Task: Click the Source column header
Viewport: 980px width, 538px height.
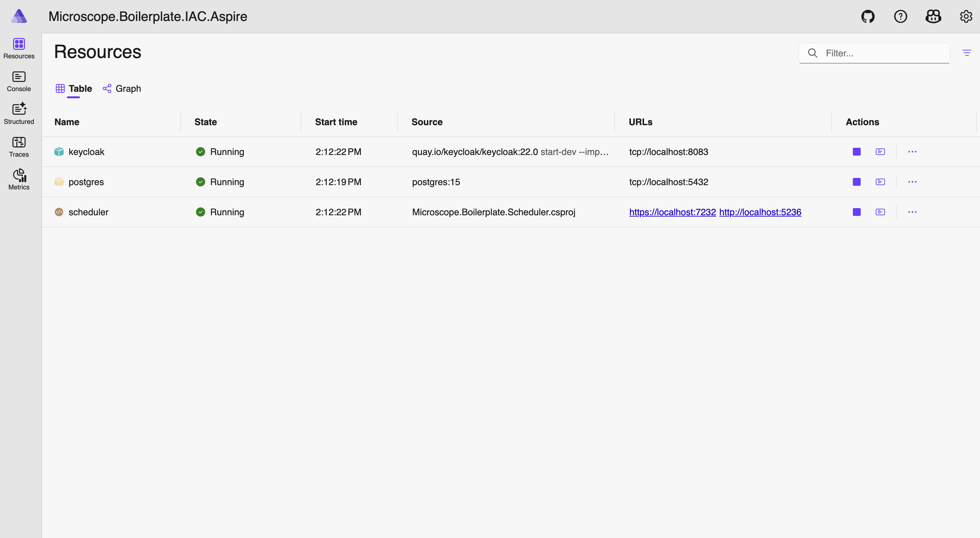Action: coord(427,122)
